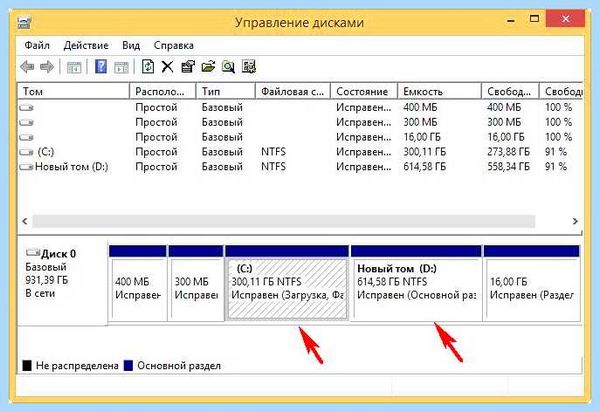
Task: Sort by the Том column header
Action: [73, 91]
